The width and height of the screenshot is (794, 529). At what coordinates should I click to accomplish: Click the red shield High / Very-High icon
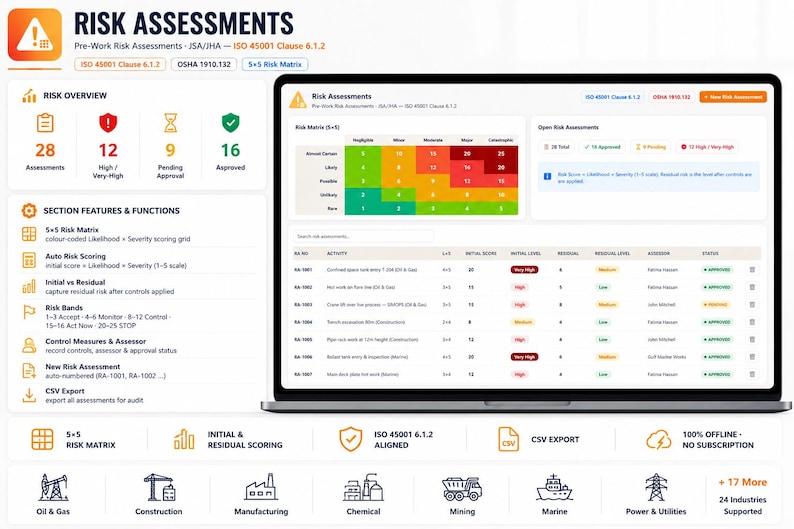point(108,123)
